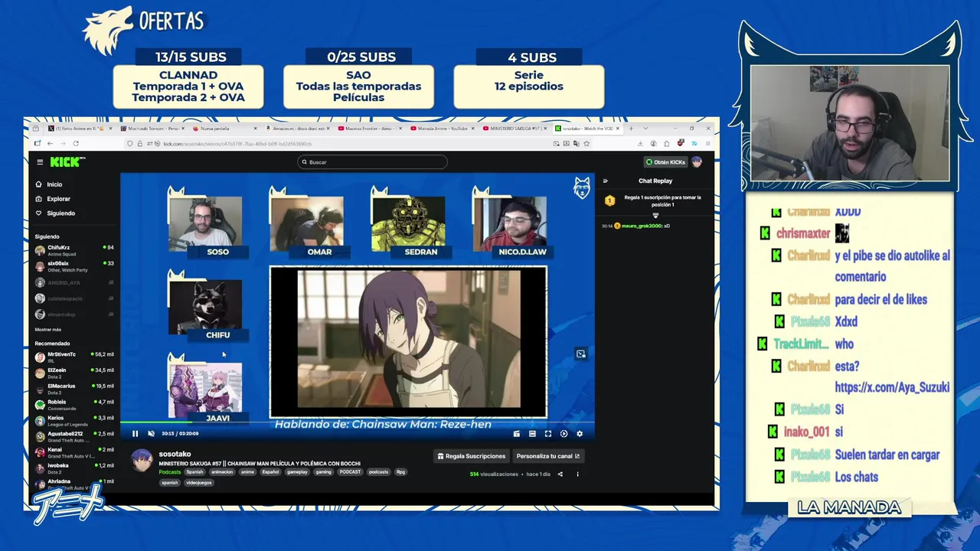Open Kerios recommended channel
The height and width of the screenshot is (551, 980).
pos(74,420)
